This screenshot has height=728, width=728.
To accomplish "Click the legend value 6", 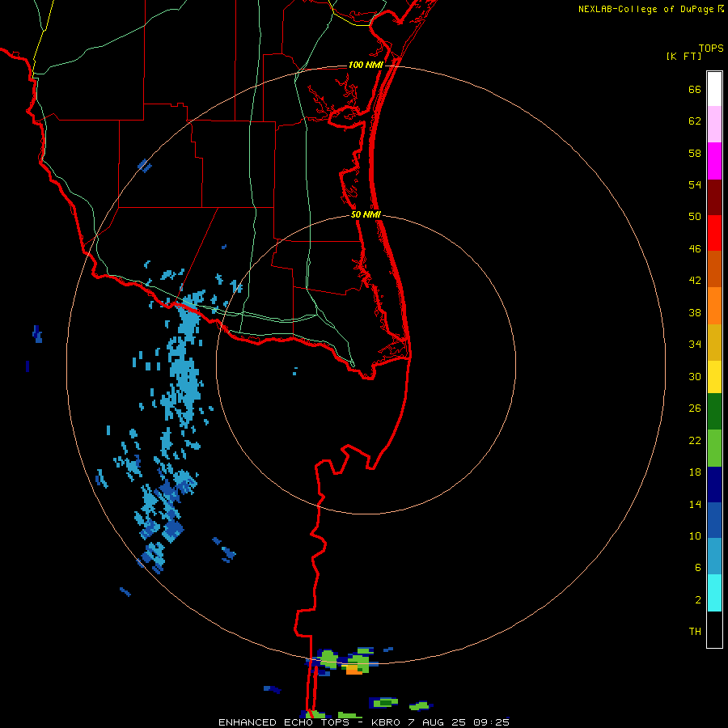I will point(698,567).
